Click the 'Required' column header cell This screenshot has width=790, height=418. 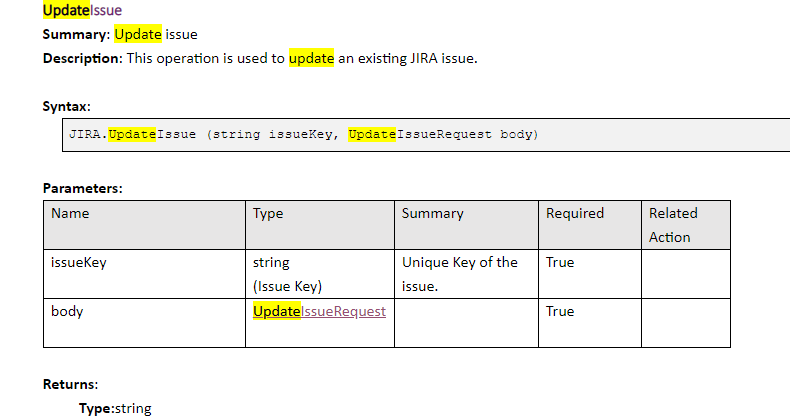[590, 225]
